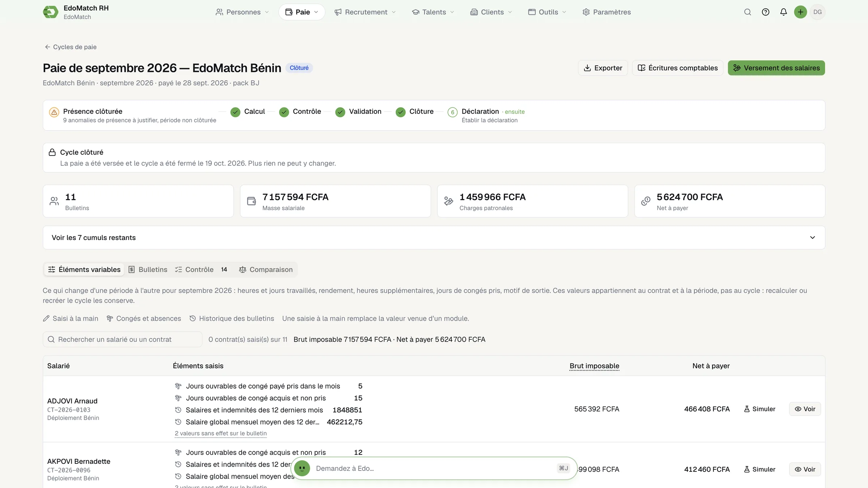Click the lock icon beside Cycle clôturé

pyautogui.click(x=52, y=152)
